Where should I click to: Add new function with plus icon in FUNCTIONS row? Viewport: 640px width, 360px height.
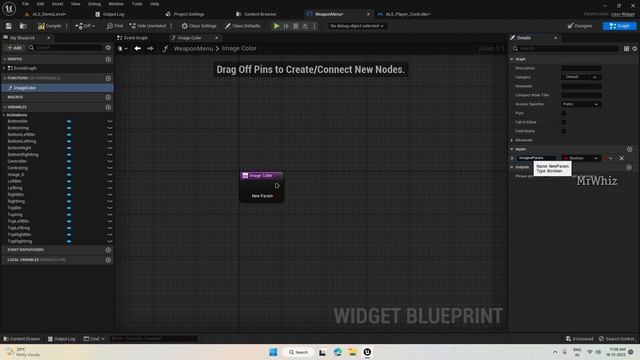click(x=108, y=78)
